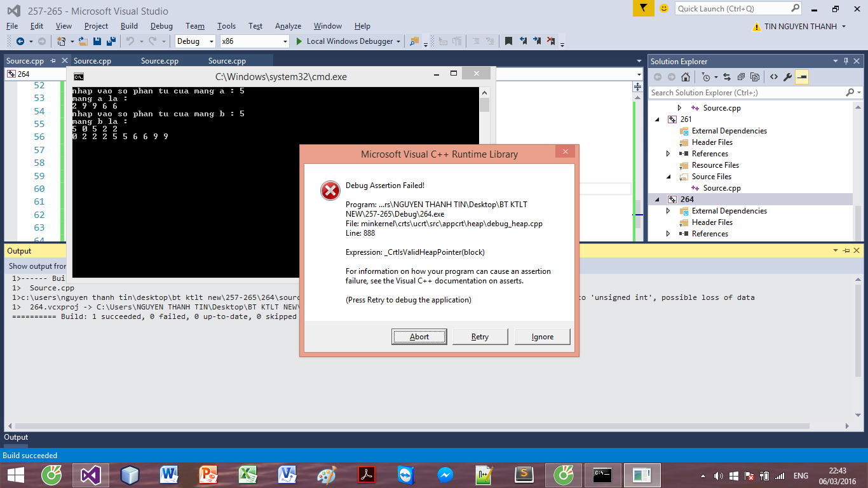Open the Debug configuration dropdown
Screen dimensions: 868x488
[196, 41]
